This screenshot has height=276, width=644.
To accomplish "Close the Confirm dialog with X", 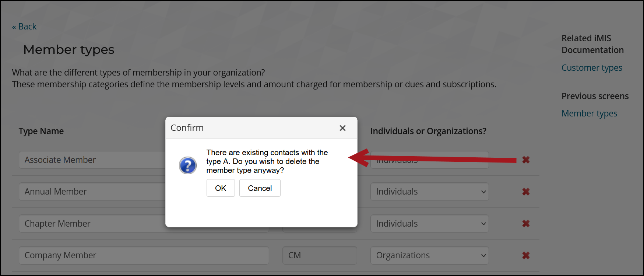I will tap(342, 128).
